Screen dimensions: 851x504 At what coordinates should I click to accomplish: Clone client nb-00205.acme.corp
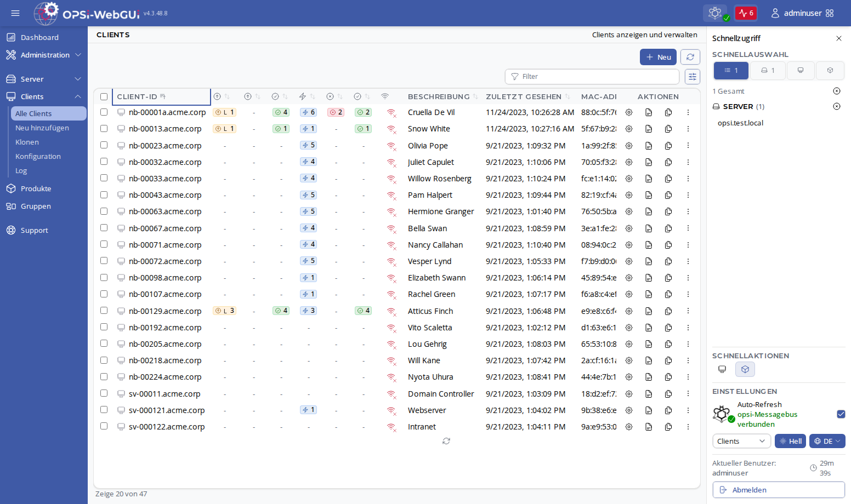[x=668, y=344]
